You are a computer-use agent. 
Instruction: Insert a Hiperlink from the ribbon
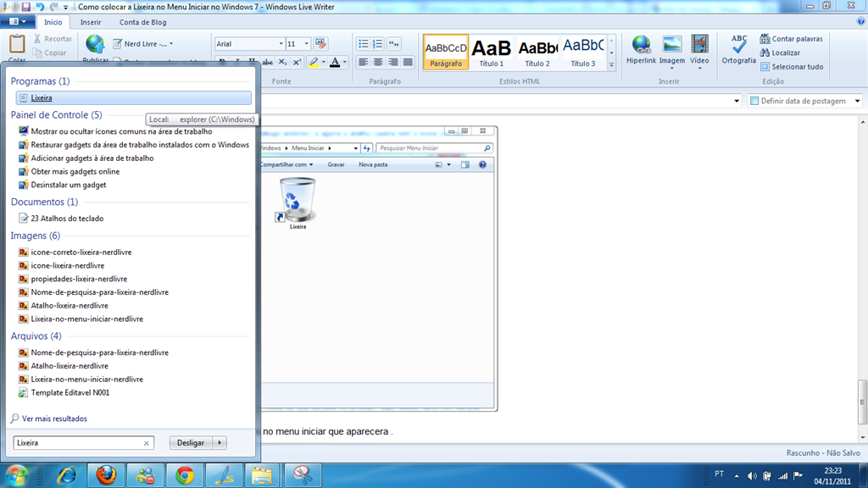(x=641, y=50)
